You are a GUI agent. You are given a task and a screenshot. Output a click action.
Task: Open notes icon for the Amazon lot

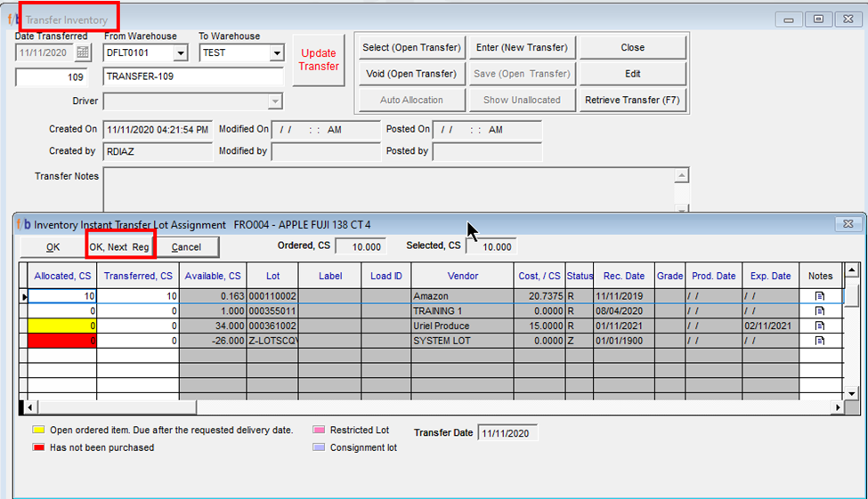820,295
